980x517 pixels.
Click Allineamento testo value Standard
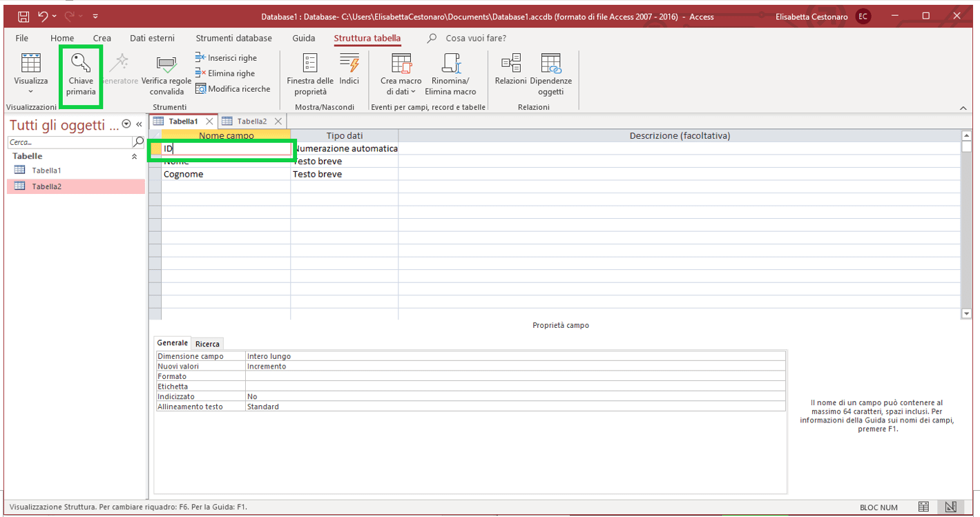coord(515,407)
